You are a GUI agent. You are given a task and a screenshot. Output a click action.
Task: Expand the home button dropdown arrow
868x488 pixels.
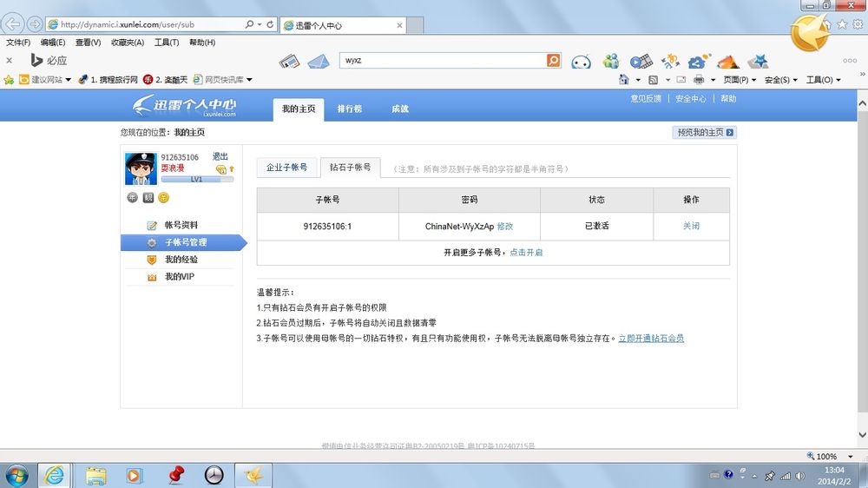(638, 80)
